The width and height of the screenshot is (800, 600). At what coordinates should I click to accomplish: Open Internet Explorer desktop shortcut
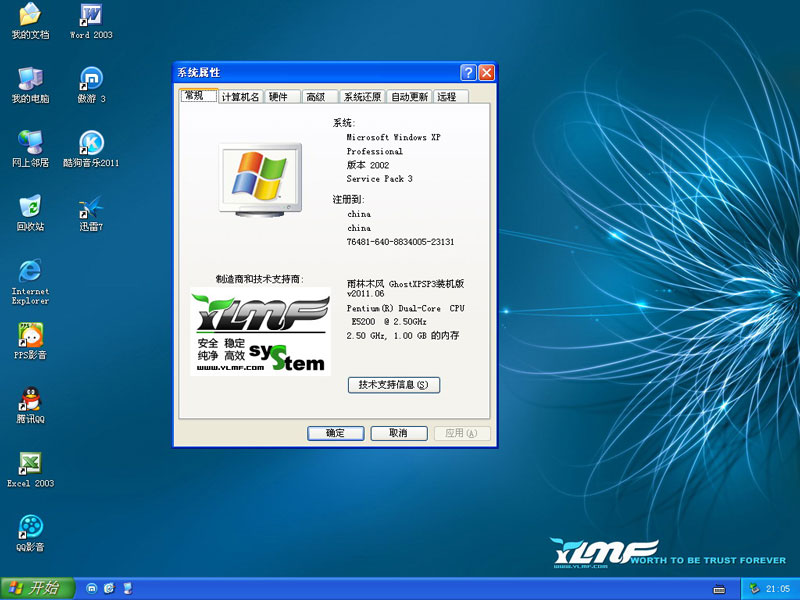click(x=30, y=271)
